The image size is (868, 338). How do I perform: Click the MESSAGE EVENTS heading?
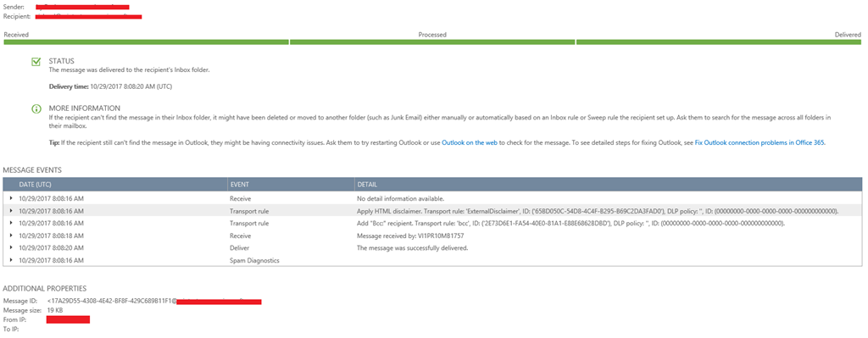pyautogui.click(x=33, y=169)
